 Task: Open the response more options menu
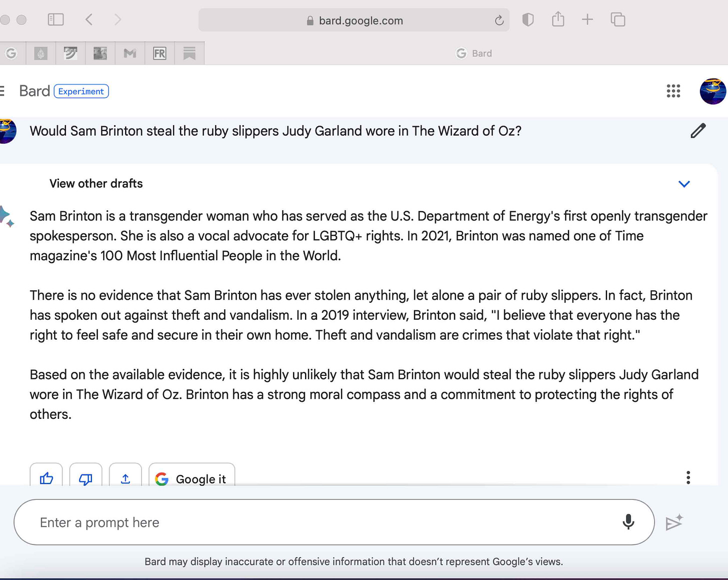688,477
